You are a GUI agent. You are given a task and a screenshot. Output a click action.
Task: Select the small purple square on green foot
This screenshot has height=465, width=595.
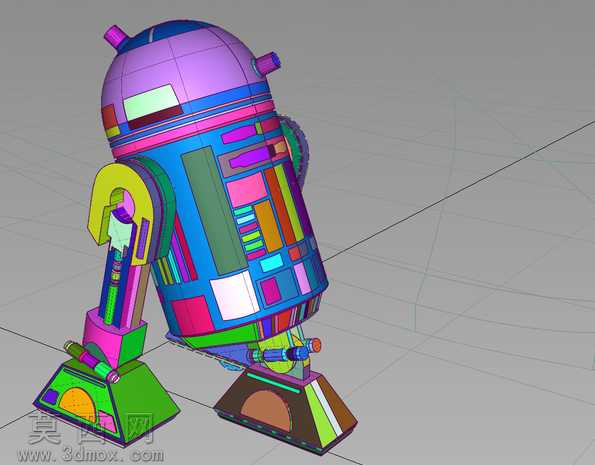click(50, 397)
